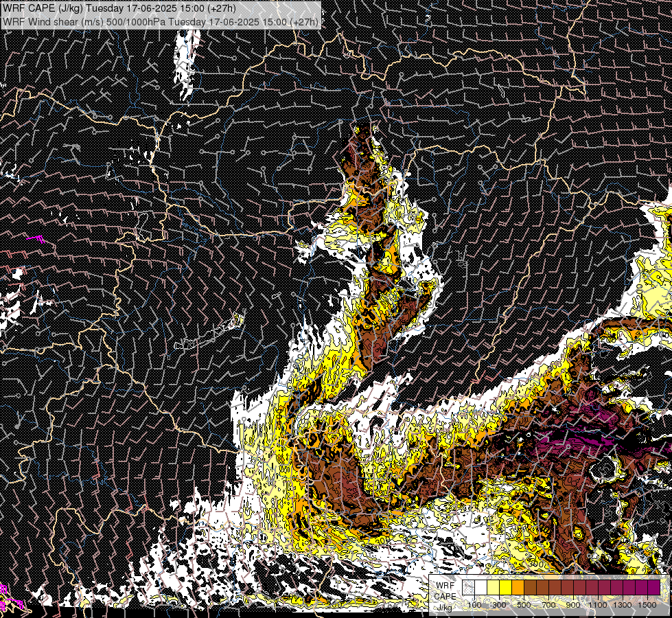Select the last purple swatch after 1500
The image size is (672, 618).
pyautogui.click(x=654, y=587)
